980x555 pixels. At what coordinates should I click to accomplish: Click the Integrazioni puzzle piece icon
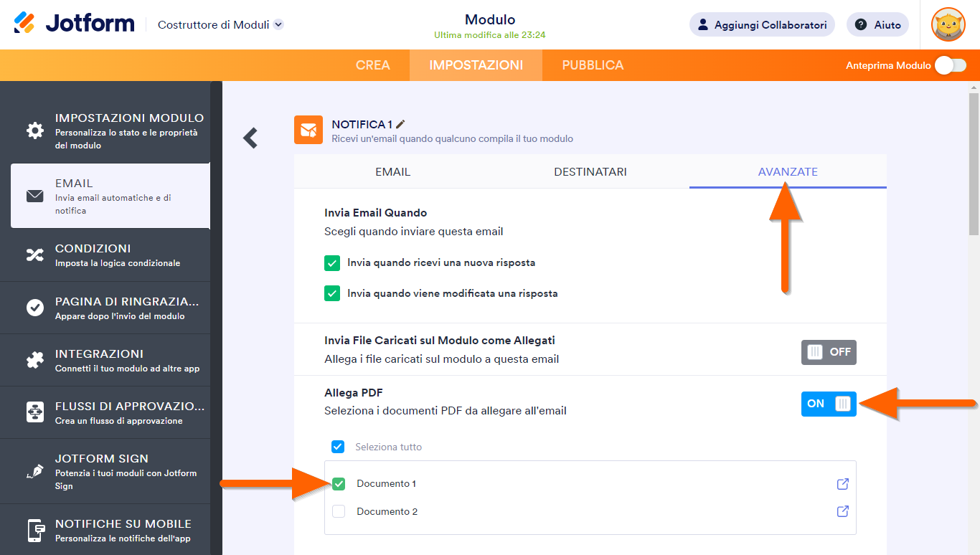[34, 360]
